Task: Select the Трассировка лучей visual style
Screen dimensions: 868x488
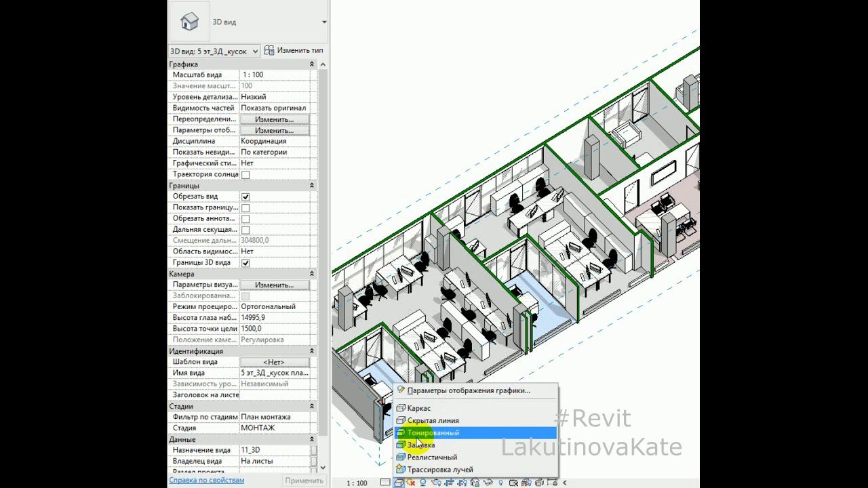Action: [x=440, y=470]
